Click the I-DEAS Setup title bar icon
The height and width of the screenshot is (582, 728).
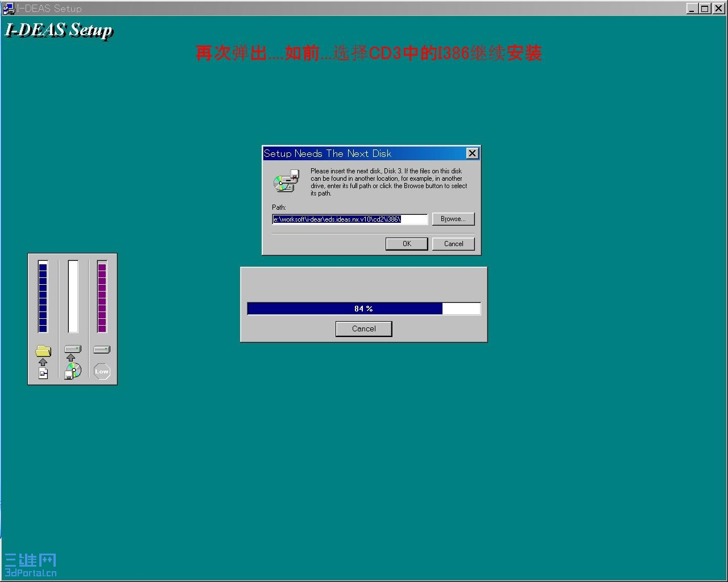[8, 8]
